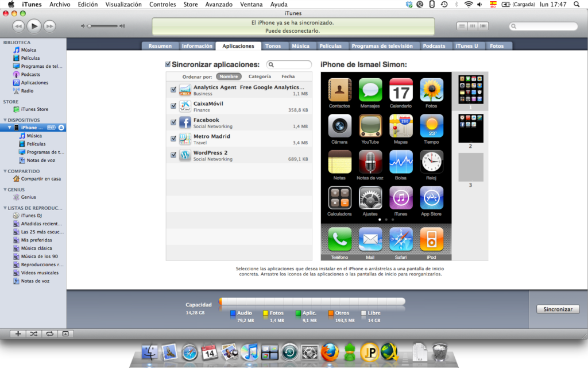The height and width of the screenshot is (368, 588).
Task: Uncheck the CaixaMóvil app checkbox
Action: [x=173, y=106]
